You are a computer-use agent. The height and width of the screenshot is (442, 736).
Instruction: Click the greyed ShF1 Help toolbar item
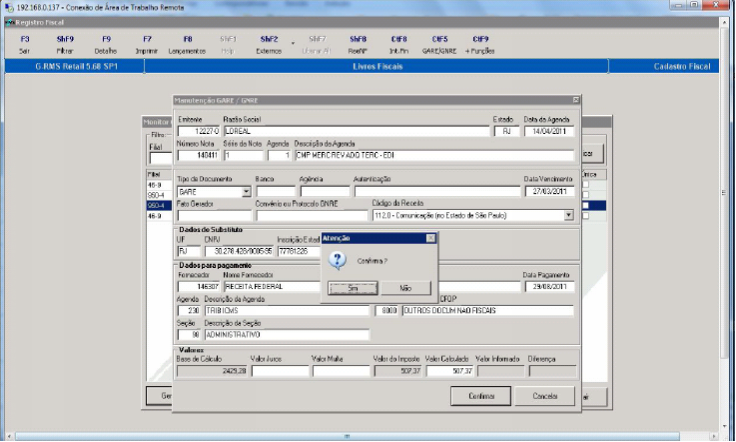[228, 45]
